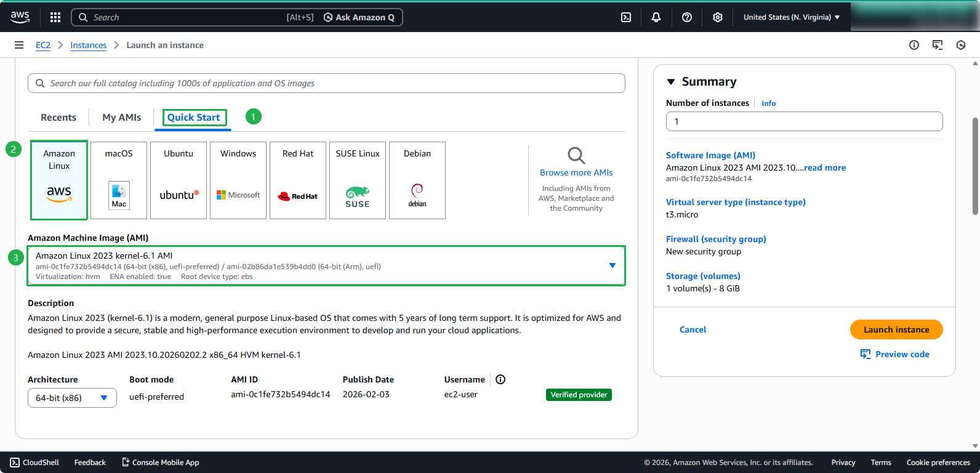Choose the Ubuntu AMI tile
Viewport: 980px width, 473px height.
coord(179,180)
